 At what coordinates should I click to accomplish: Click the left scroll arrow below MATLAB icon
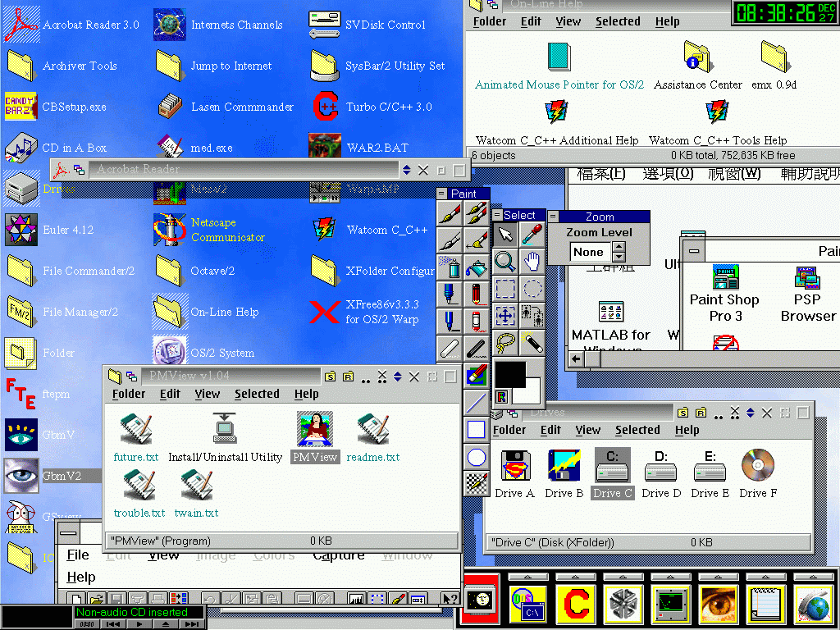point(576,359)
